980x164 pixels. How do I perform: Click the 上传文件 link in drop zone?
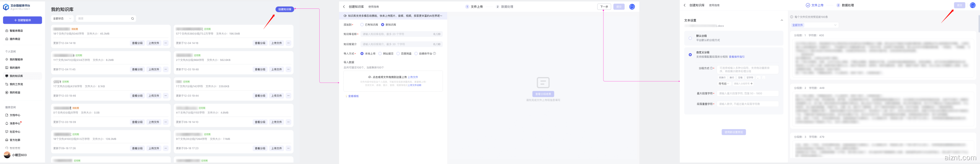point(413,77)
